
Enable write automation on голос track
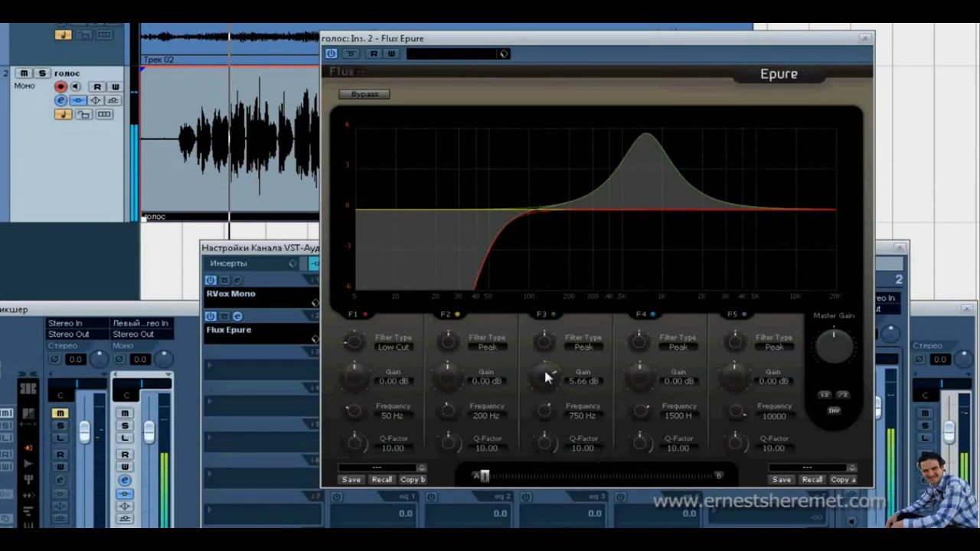pos(115,87)
